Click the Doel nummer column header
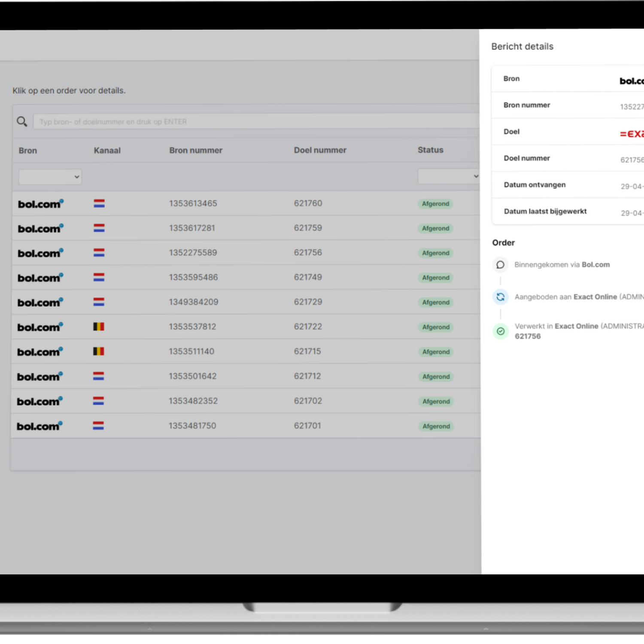 click(320, 150)
